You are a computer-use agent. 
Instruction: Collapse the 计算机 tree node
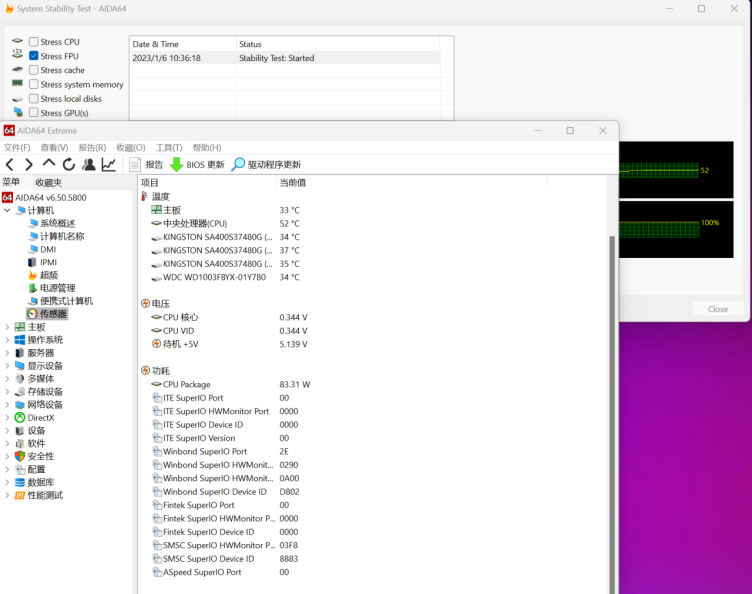click(8, 211)
